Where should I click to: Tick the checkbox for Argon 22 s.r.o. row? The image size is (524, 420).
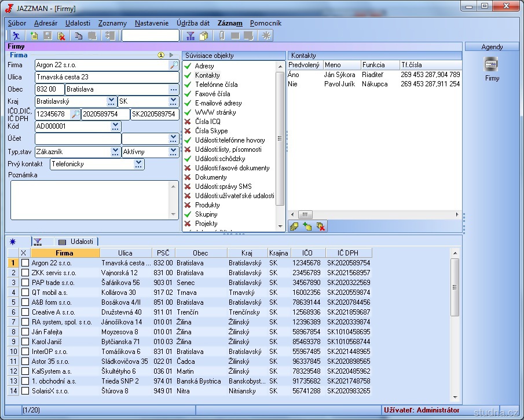click(25, 263)
